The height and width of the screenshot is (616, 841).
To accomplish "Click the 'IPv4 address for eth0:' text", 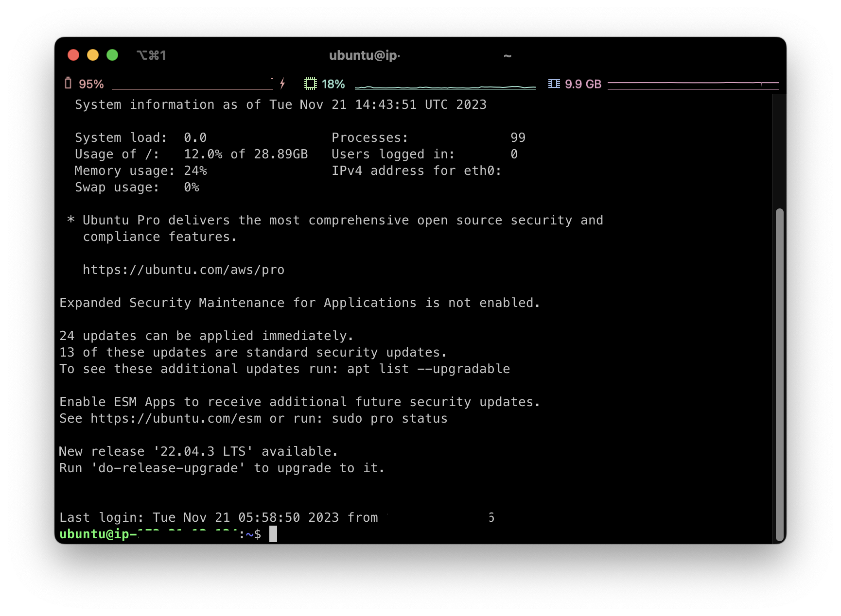I will (x=416, y=171).
